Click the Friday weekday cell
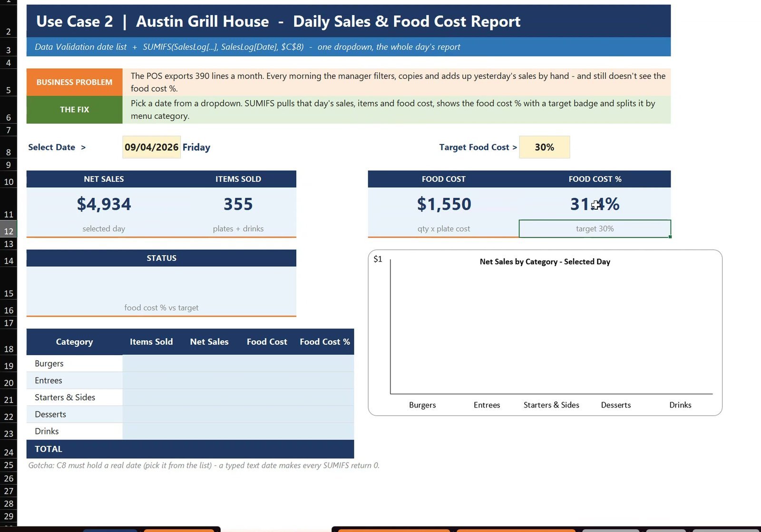 tap(196, 147)
